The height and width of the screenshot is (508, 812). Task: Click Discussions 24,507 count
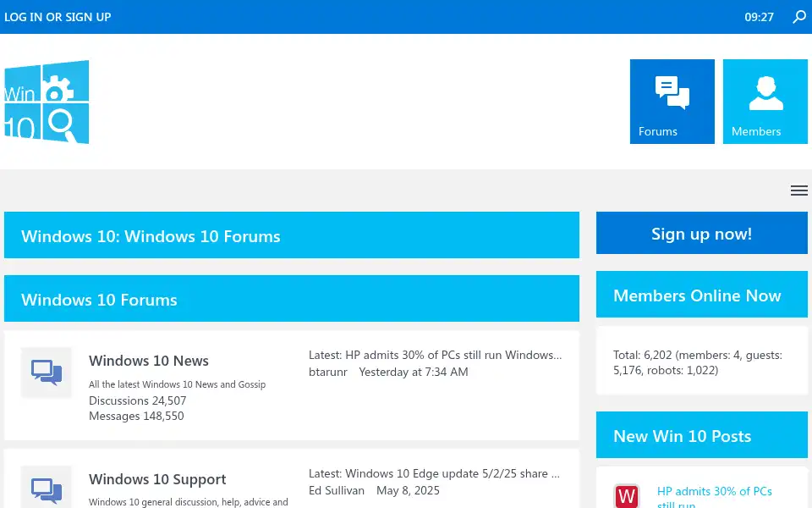click(137, 400)
